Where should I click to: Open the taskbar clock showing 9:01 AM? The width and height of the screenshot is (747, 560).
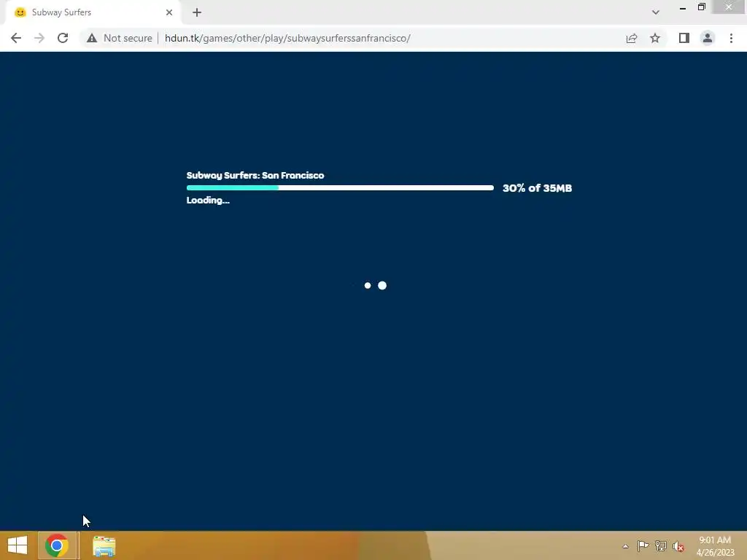(715, 546)
